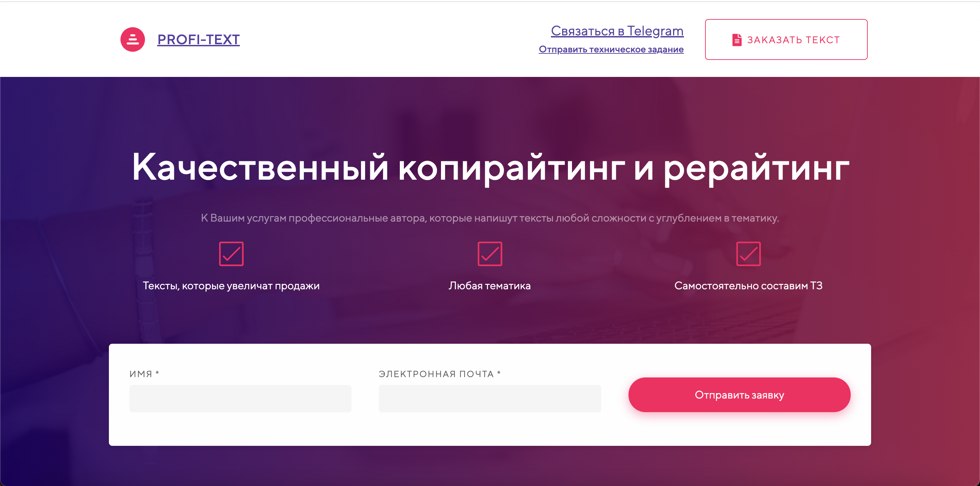Click the word 'рерайтинг' in the main headline

tap(756, 168)
